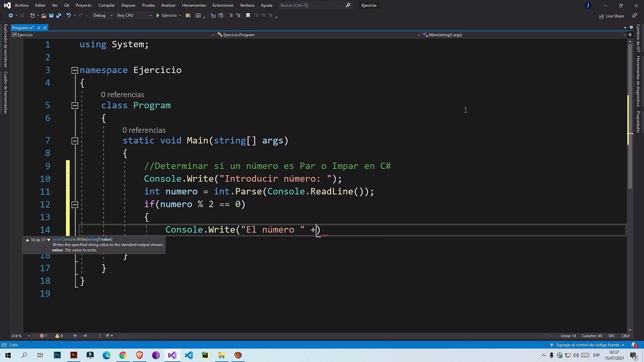Start debugging with the green Ejercicio play button
Viewport: 644px width, 362px height.
pyautogui.click(x=167, y=16)
